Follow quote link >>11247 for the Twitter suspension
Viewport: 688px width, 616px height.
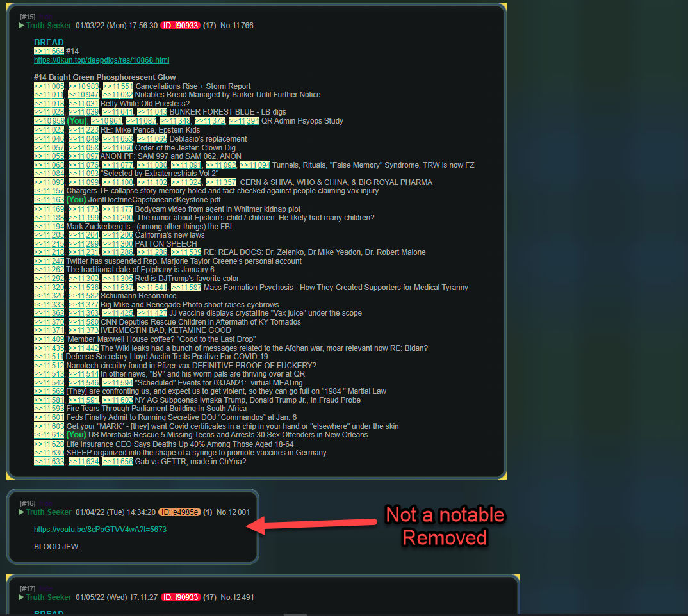point(49,261)
